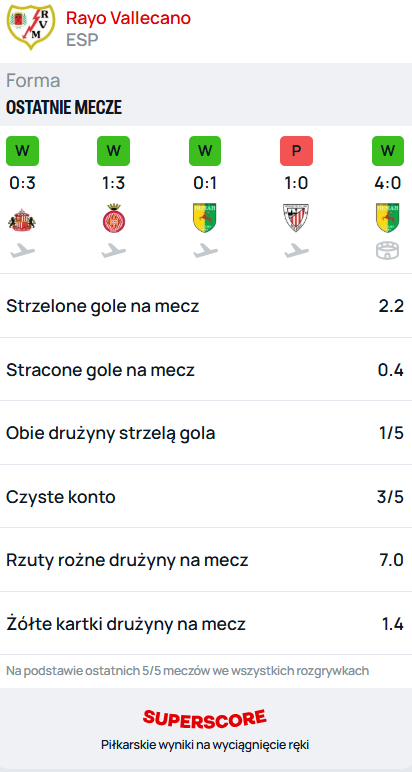The width and height of the screenshot is (412, 772).
Task: Select the Czyste konto stat row
Action: coord(206,497)
